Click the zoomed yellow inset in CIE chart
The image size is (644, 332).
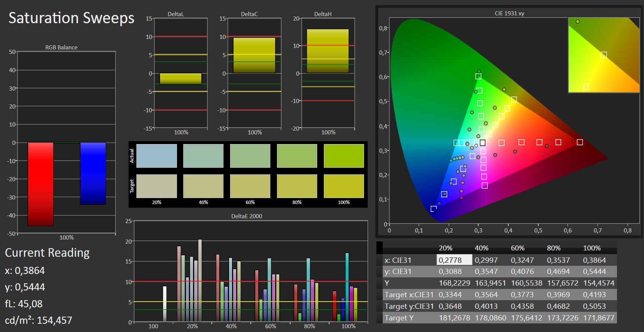pyautogui.click(x=604, y=55)
